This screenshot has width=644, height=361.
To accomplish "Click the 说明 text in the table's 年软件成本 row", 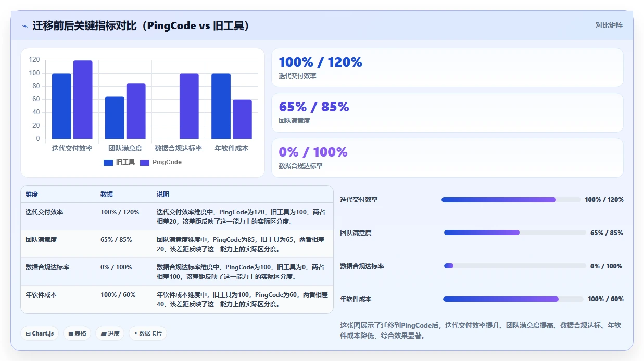I will [x=243, y=300].
